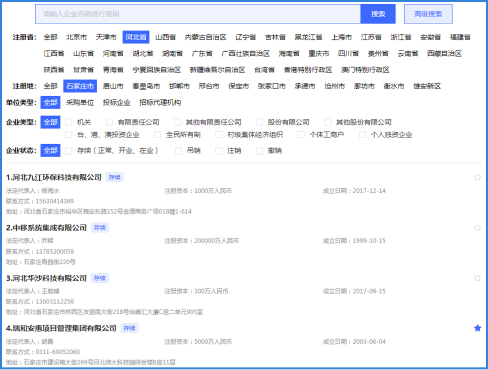Filter status by 存续（正常、开业、在业）
Viewport: 488px width, 370px height.
[x=69, y=151]
